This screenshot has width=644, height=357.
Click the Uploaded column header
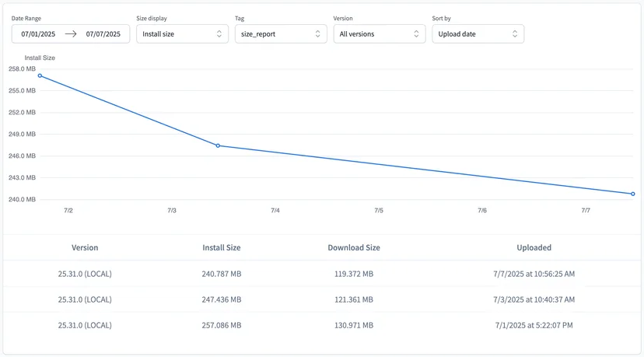click(x=534, y=248)
